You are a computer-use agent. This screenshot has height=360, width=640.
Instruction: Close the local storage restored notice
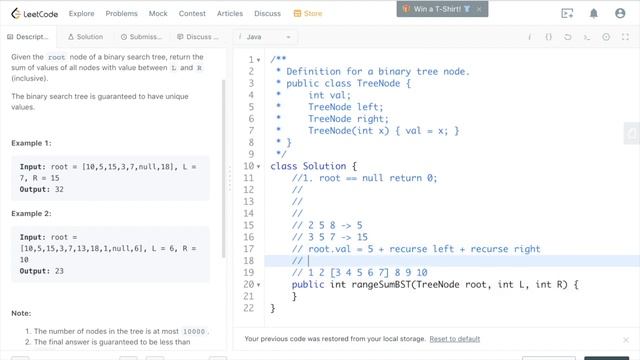click(626, 340)
